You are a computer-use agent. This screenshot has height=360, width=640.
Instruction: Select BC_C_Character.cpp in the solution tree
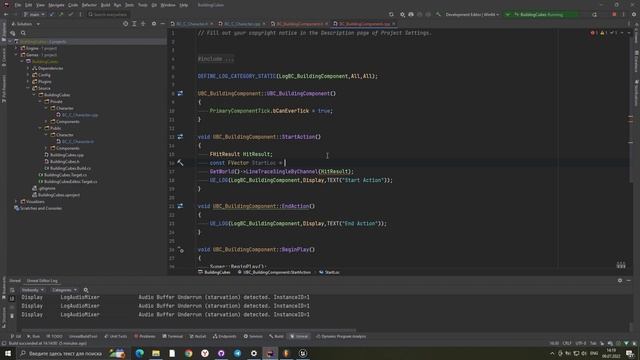(77, 115)
